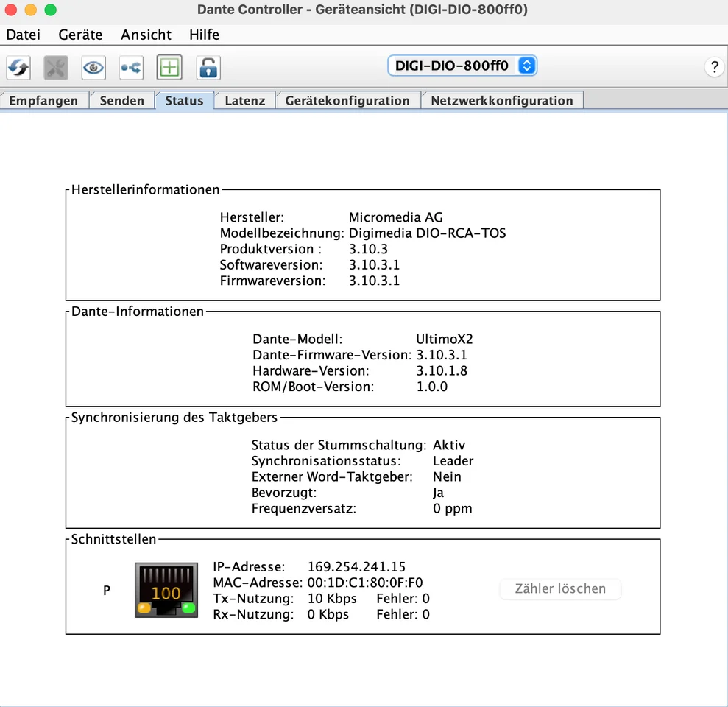The width and height of the screenshot is (728, 707).
Task: Click the device selector stepper arrows
Action: (x=526, y=65)
